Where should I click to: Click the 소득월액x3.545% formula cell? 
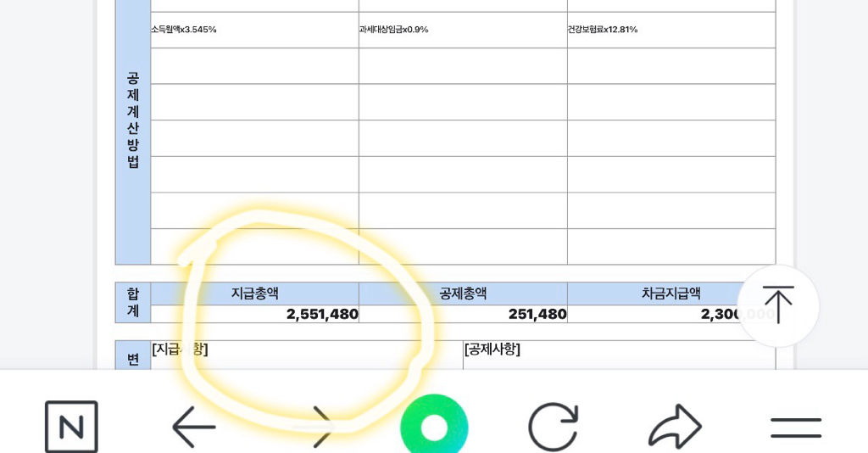click(184, 30)
